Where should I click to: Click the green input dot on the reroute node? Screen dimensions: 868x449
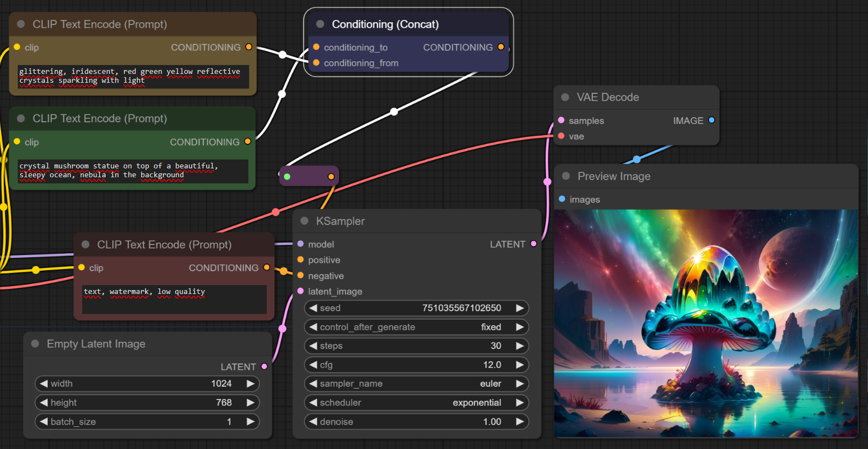287,177
